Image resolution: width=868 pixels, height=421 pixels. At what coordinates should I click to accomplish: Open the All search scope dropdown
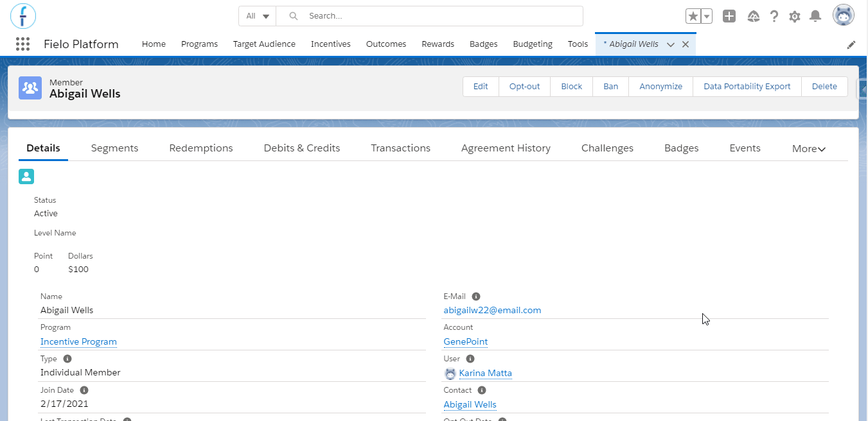258,16
